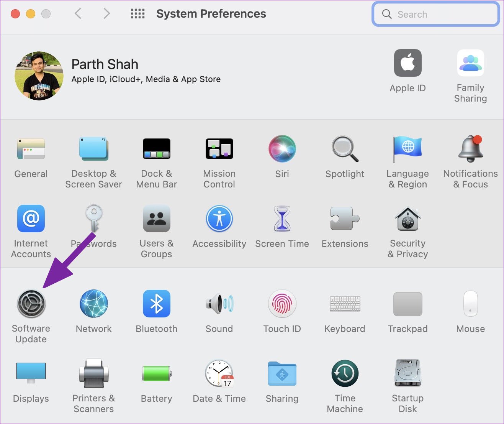Open Dock & Menu Bar preferences
The image size is (504, 424).
tap(157, 149)
